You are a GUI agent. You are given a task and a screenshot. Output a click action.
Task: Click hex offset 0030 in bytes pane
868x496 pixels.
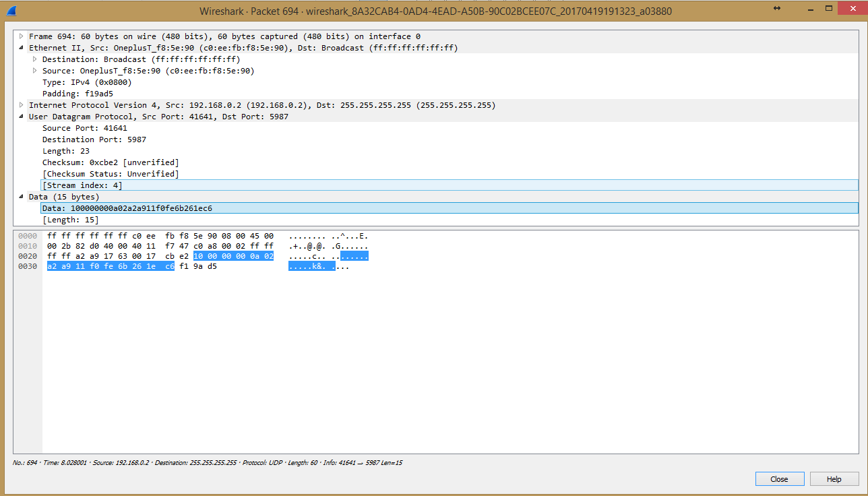click(x=28, y=266)
